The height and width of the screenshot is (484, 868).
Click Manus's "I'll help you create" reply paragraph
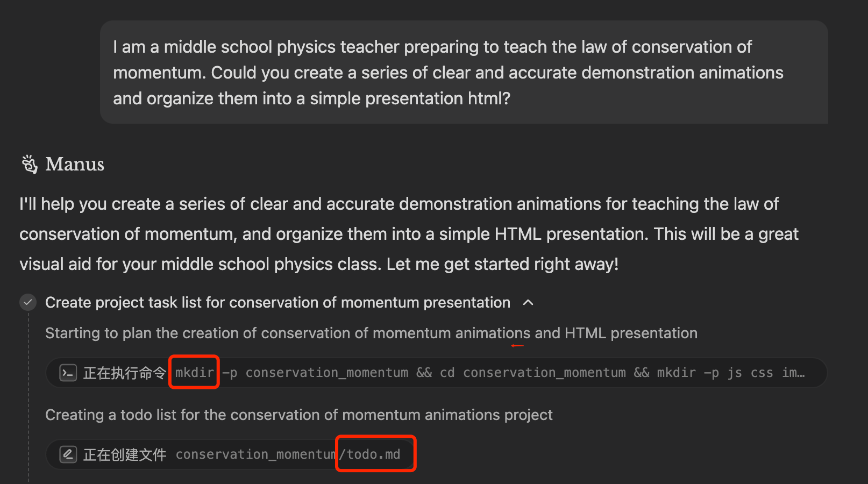point(409,234)
